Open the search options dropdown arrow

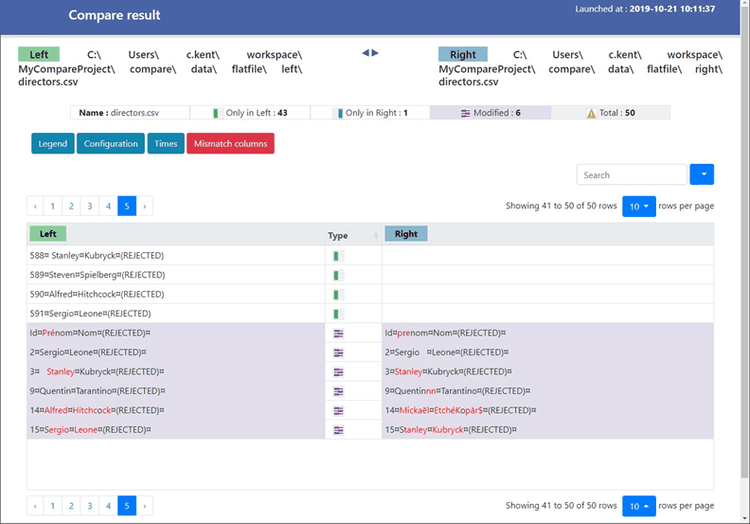[x=702, y=175]
